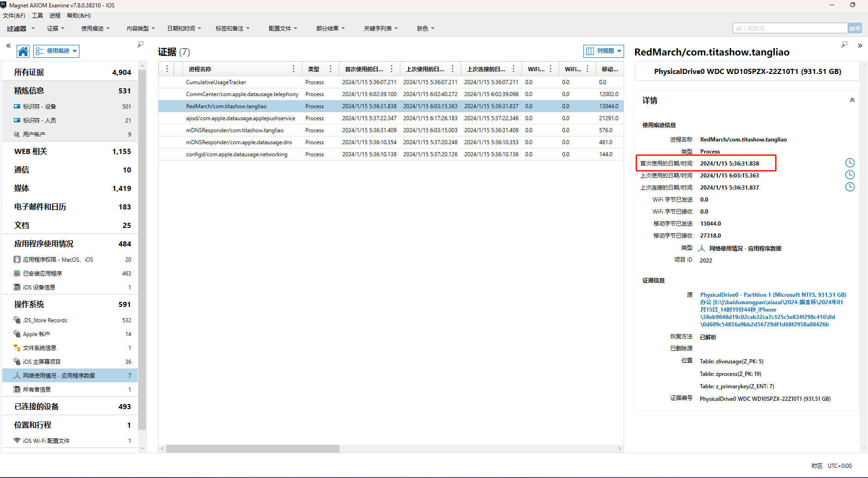Open column menu for first WiFi column
This screenshot has width=868, height=478.
point(550,69)
